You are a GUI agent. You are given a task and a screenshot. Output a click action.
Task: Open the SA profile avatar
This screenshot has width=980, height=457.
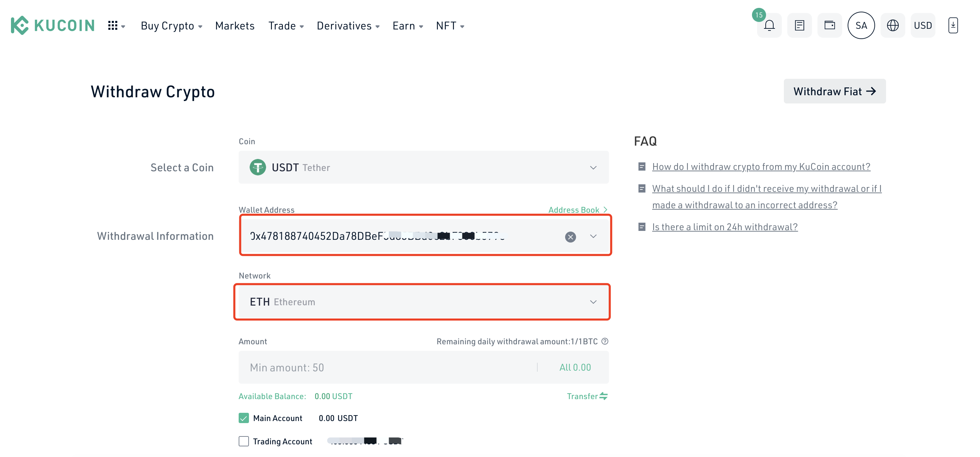pos(861,25)
